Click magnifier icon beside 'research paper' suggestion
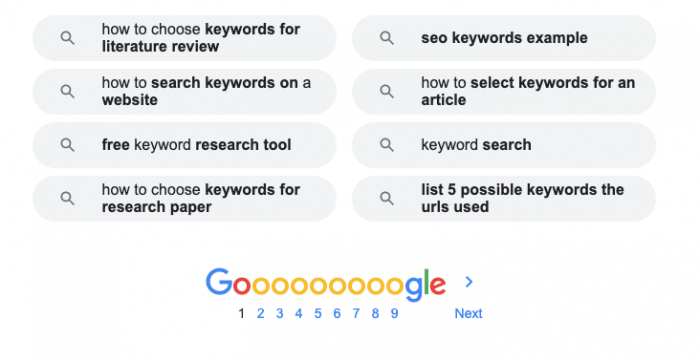Screen dimensions: 700x362 coord(67,198)
